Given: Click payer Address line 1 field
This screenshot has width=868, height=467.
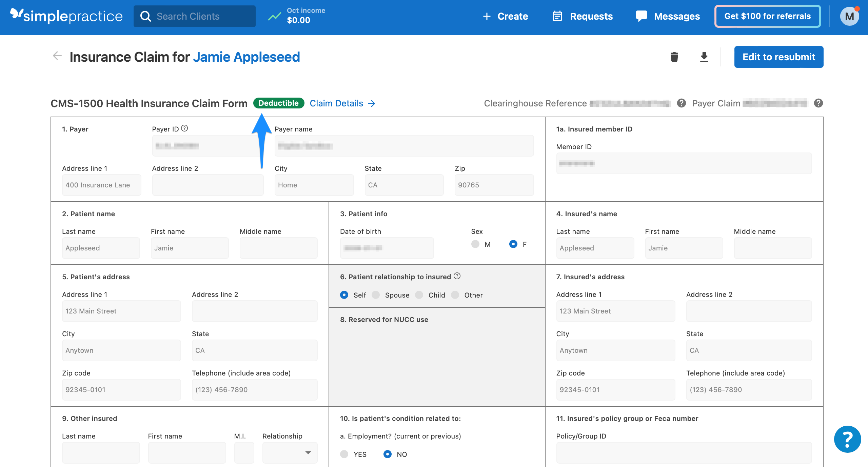Looking at the screenshot, I should (x=102, y=185).
